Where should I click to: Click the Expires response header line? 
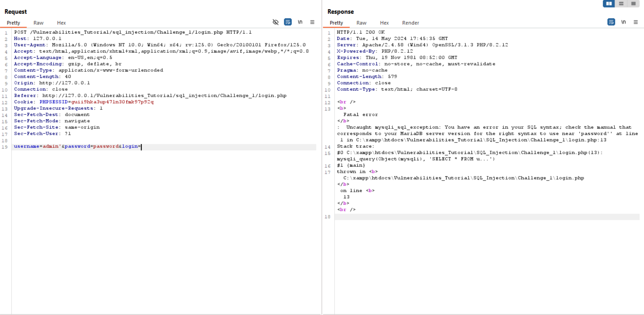(397, 58)
